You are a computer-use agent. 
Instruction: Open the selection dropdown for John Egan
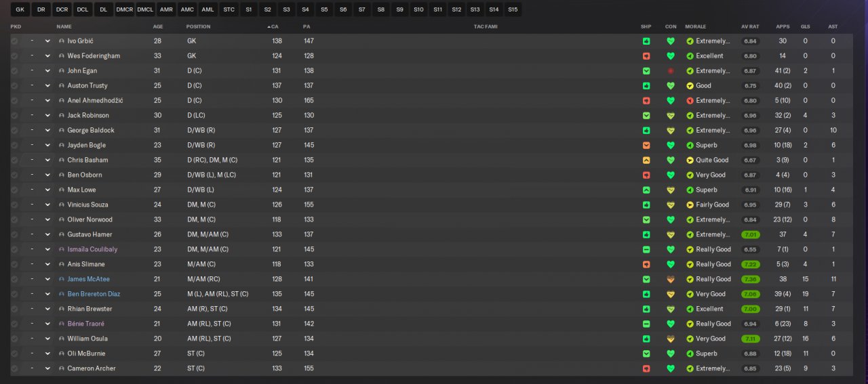47,71
